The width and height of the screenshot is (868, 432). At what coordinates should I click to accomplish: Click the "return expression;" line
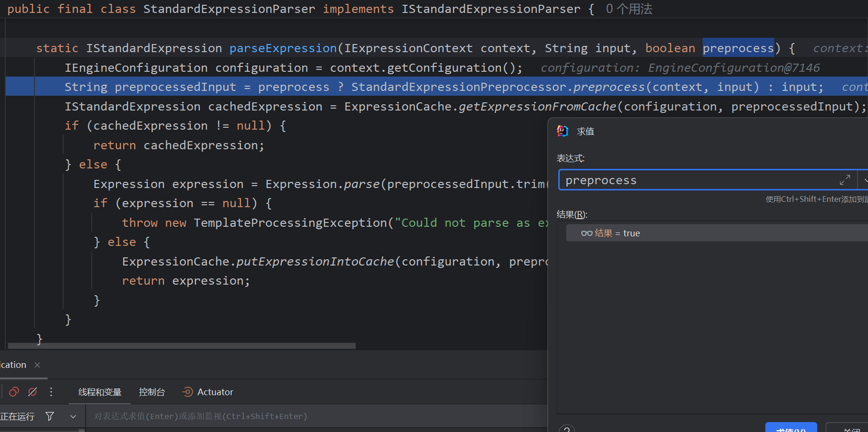(186, 281)
